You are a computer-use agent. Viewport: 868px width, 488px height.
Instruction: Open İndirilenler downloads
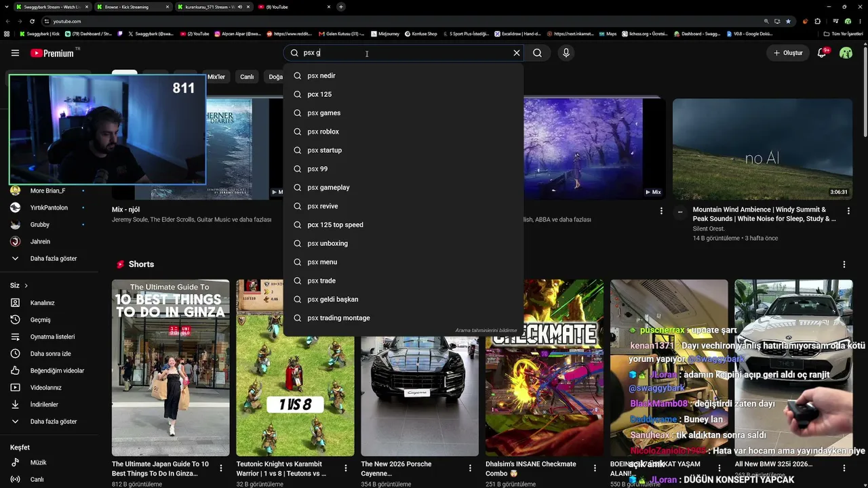49,405
